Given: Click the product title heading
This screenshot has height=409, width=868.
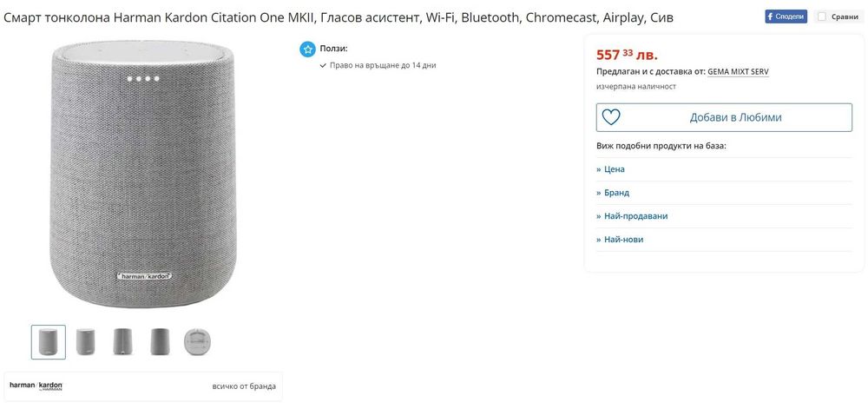Looking at the screenshot, I should click(x=339, y=17).
